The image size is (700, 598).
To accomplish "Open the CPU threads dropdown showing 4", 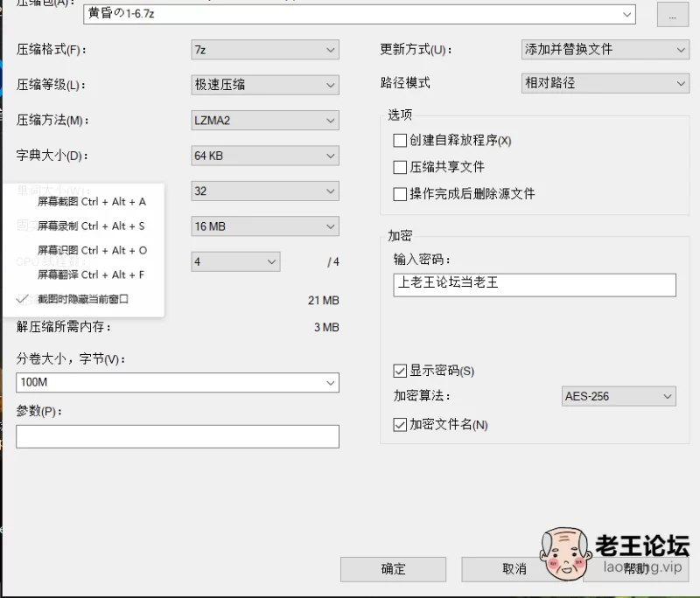I will [x=235, y=261].
